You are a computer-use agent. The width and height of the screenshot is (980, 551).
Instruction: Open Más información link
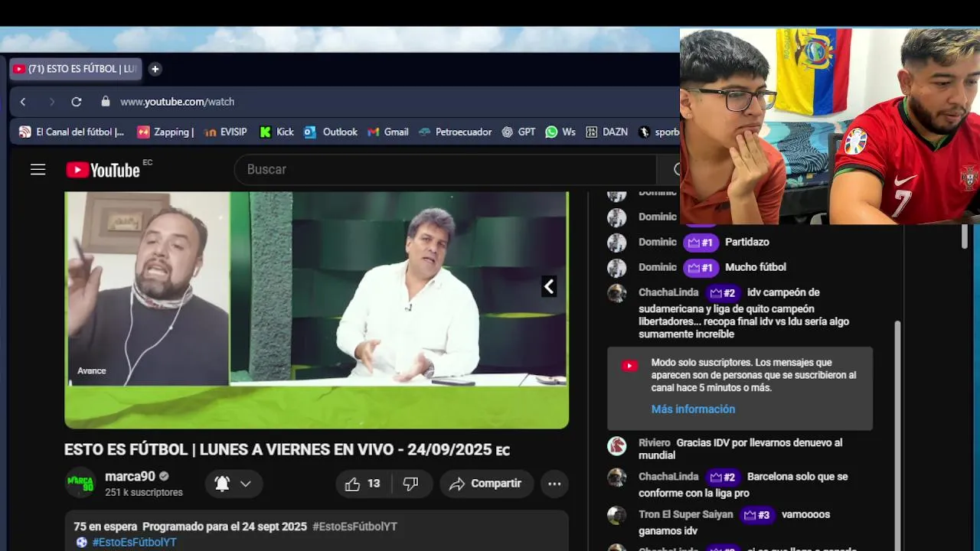693,409
